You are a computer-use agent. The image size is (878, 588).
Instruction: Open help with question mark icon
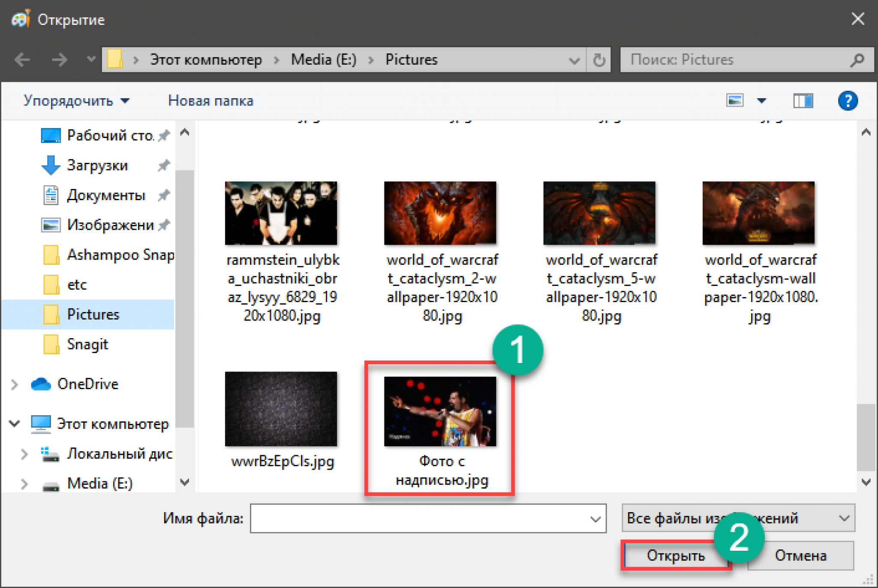pos(848,101)
